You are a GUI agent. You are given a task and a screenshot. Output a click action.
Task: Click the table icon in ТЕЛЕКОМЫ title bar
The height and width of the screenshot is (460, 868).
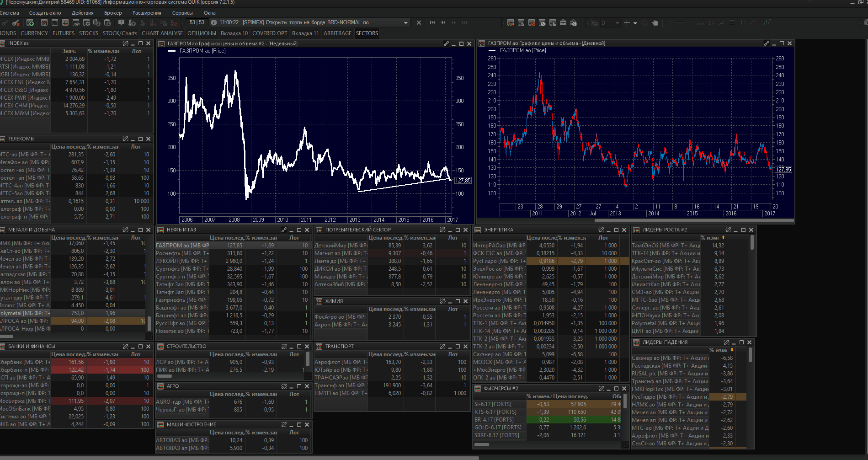click(2, 139)
